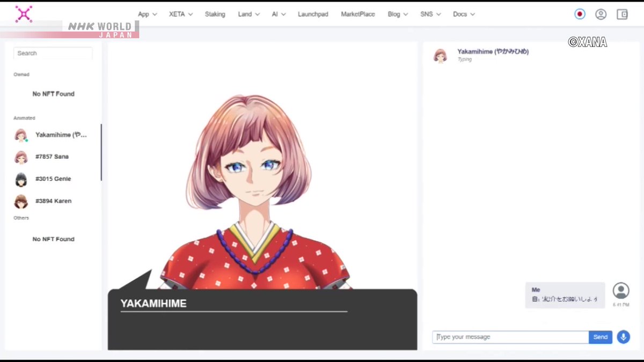Select the #3894 Karen avatar in the sidebar
Image resolution: width=644 pixels, height=362 pixels.
(20, 201)
